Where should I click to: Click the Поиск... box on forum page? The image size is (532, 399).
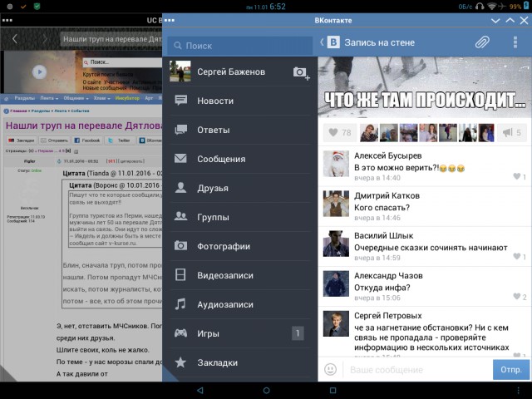(x=122, y=62)
